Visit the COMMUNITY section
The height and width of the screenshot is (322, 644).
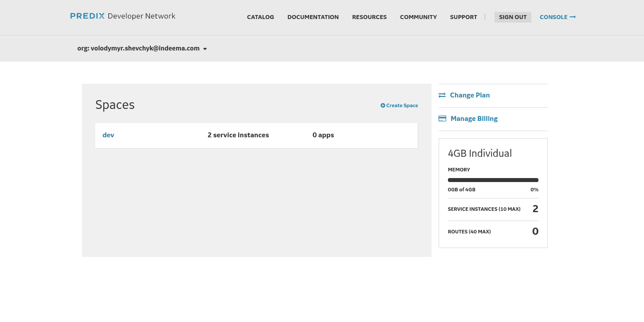tap(418, 17)
